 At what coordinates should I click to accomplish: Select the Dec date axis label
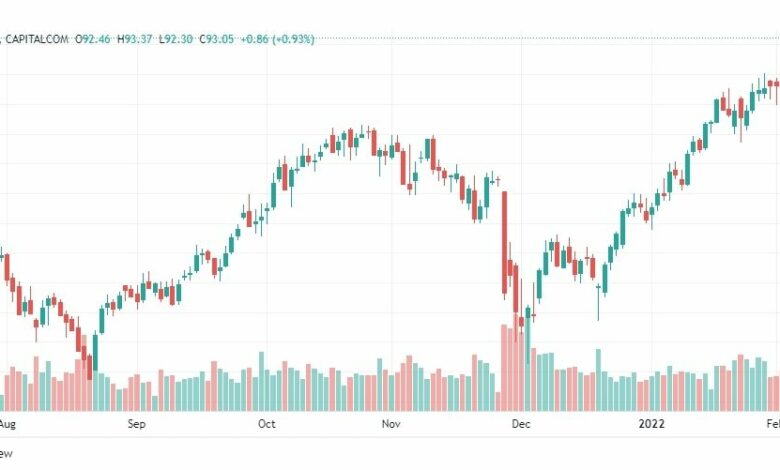pos(521,424)
